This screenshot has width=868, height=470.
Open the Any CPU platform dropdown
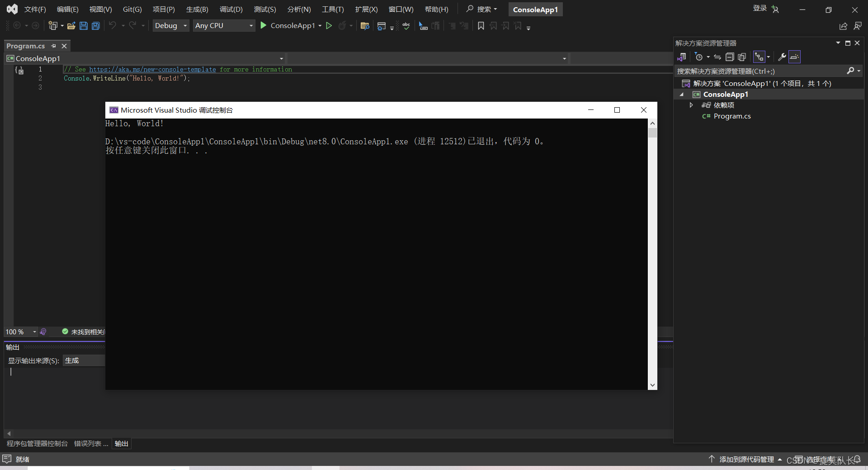[224, 26]
